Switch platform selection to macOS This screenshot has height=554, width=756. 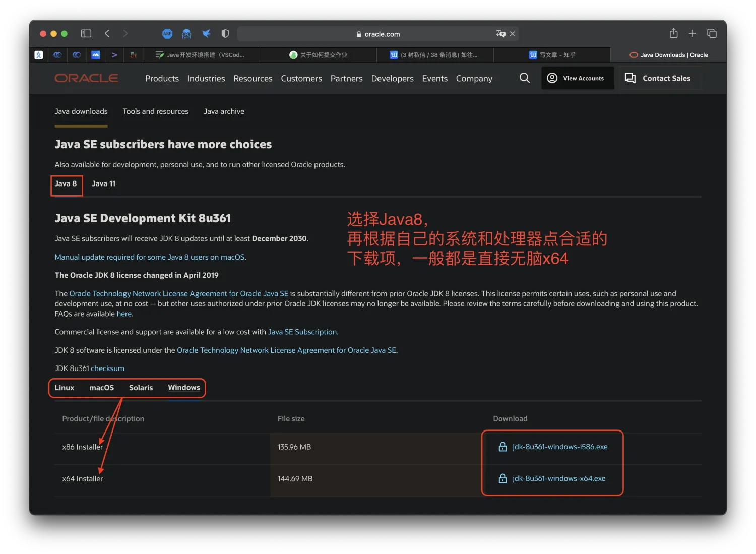point(101,388)
